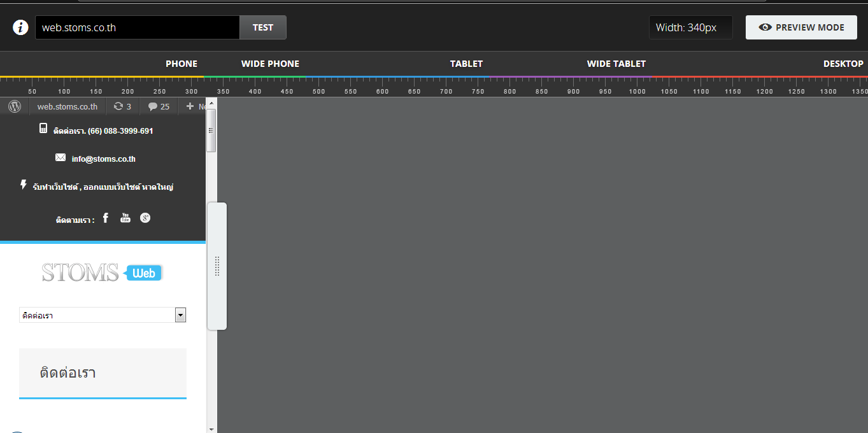
Task: Click the vertical resize drag handle
Action: pyautogui.click(x=217, y=266)
